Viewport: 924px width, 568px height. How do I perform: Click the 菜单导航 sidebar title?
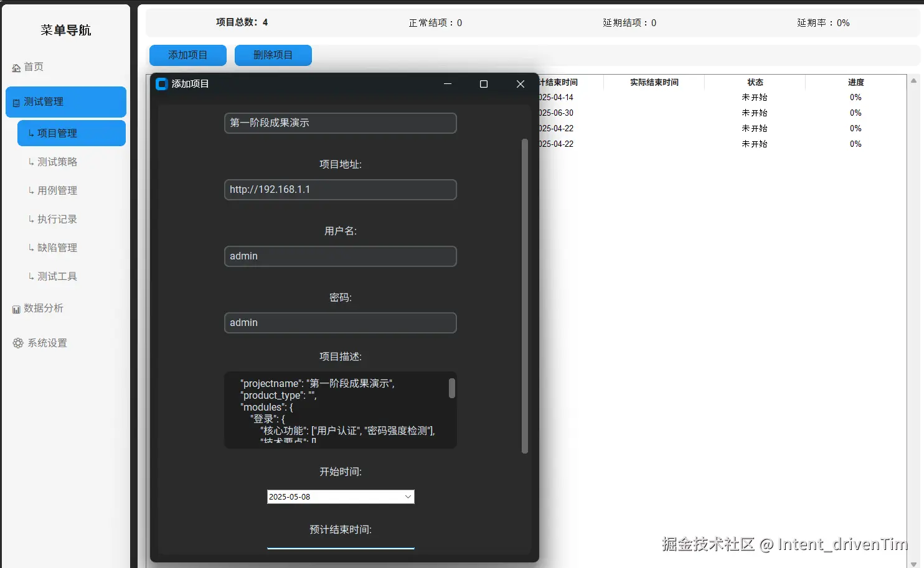coord(66,30)
